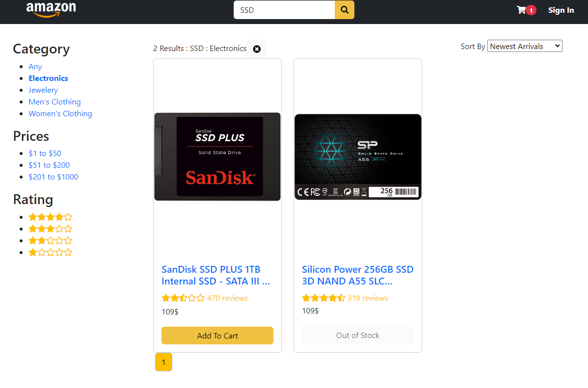588x388 pixels.
Task: Add SanDisk SSD to cart
Action: [x=217, y=336]
